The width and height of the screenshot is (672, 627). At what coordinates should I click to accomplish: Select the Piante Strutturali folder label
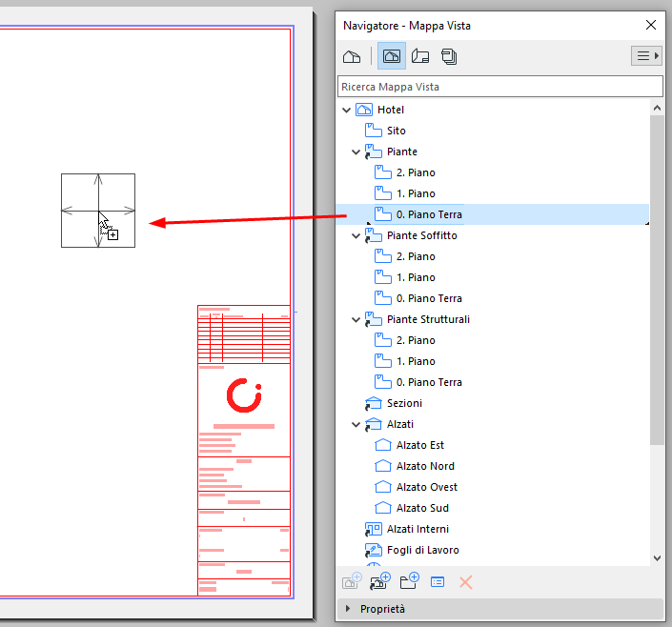click(428, 320)
